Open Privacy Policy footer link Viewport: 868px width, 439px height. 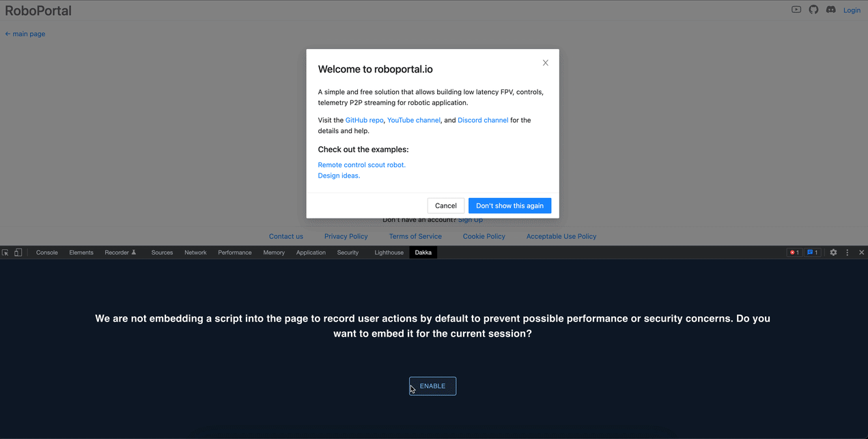[x=346, y=236]
